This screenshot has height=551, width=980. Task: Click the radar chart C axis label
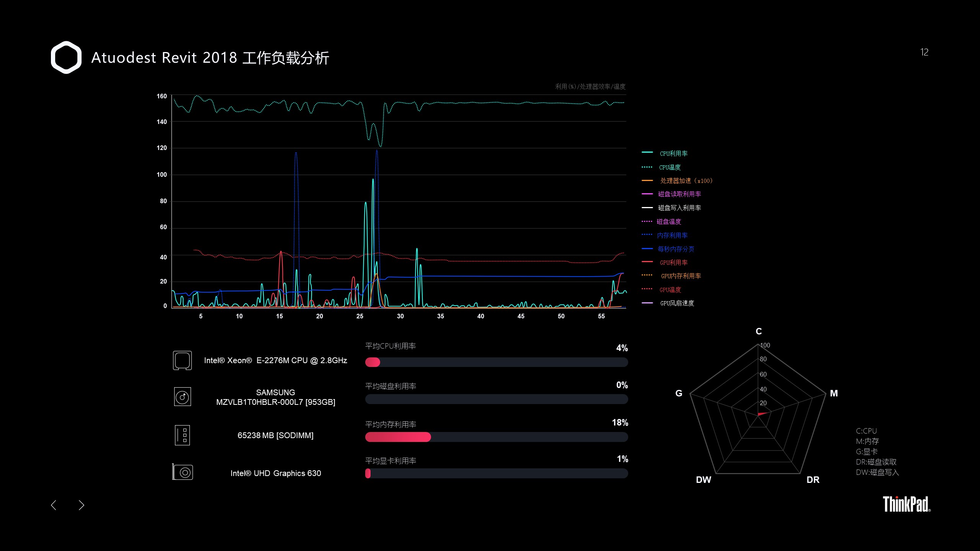[x=759, y=331]
